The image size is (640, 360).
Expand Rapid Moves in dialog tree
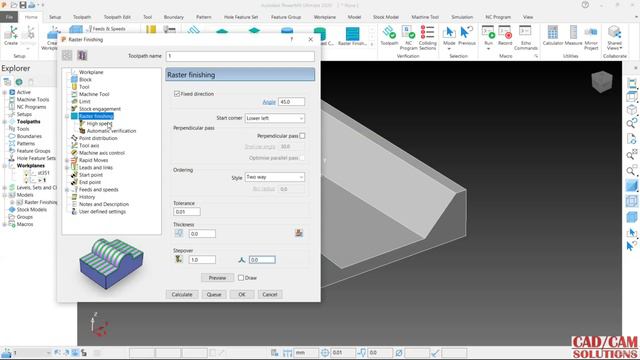pyautogui.click(x=67, y=160)
